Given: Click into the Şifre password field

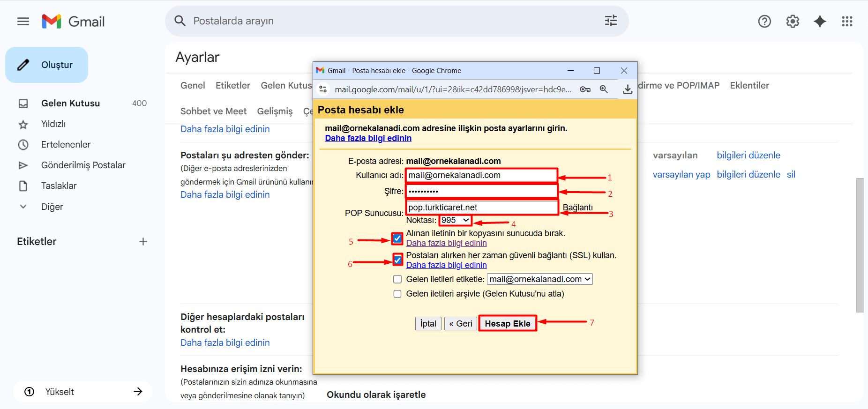Looking at the screenshot, I should coord(481,191).
